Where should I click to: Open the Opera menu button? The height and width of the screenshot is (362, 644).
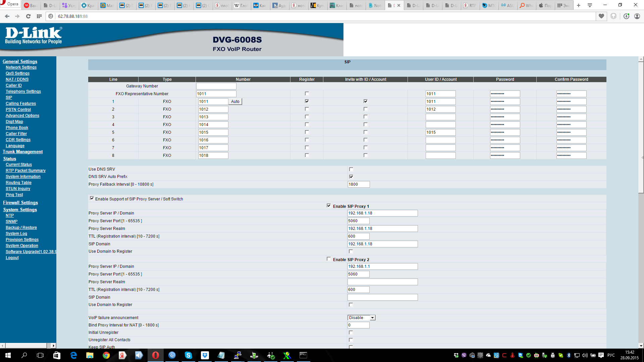[10, 4]
